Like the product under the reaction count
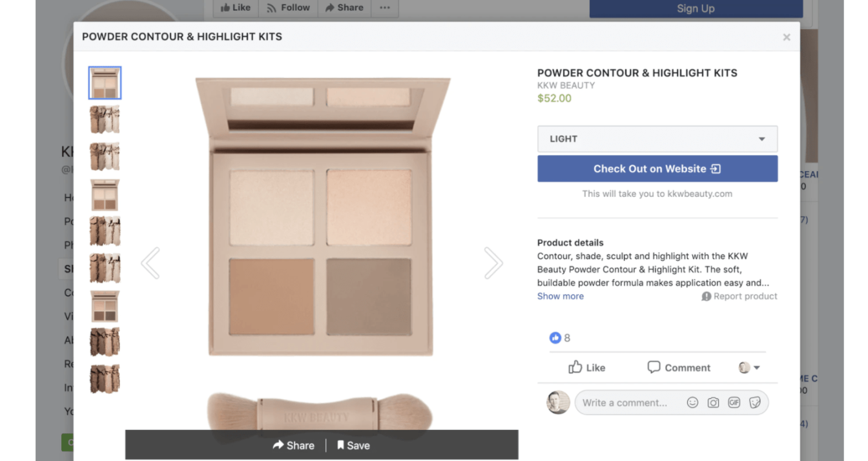868x461 pixels. (586, 367)
